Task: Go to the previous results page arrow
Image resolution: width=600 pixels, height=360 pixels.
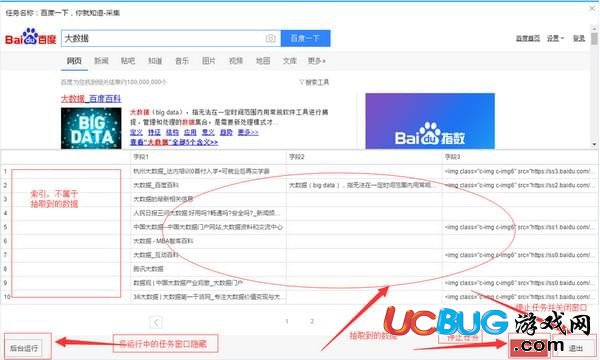Action: tap(156, 322)
